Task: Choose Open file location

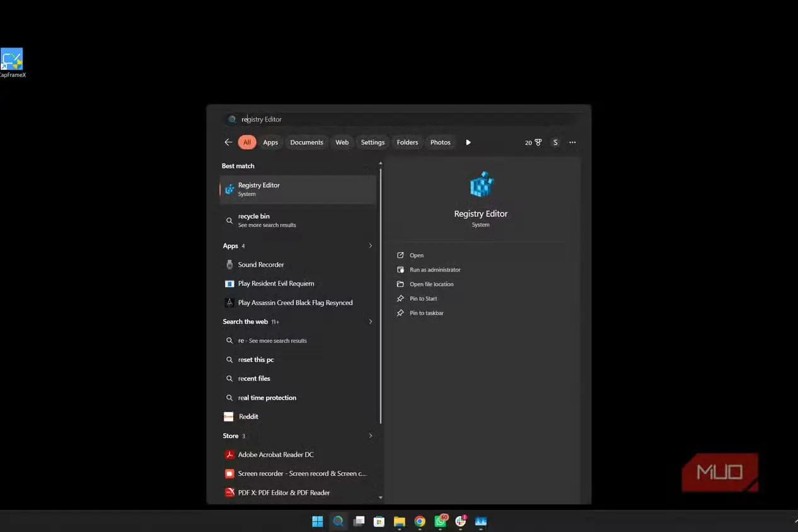Action: pos(425,284)
